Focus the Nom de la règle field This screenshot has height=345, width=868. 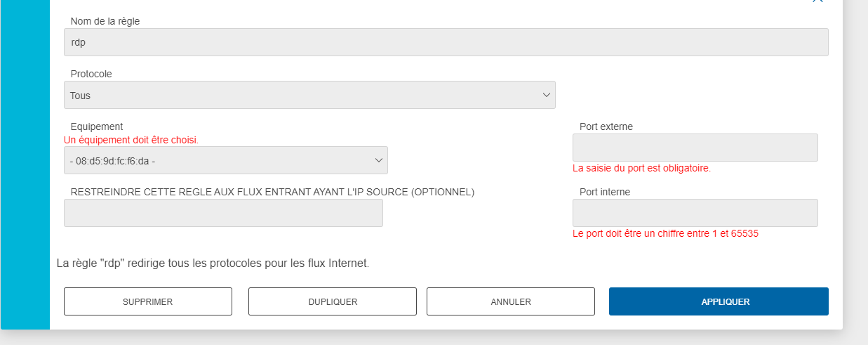coord(446,42)
